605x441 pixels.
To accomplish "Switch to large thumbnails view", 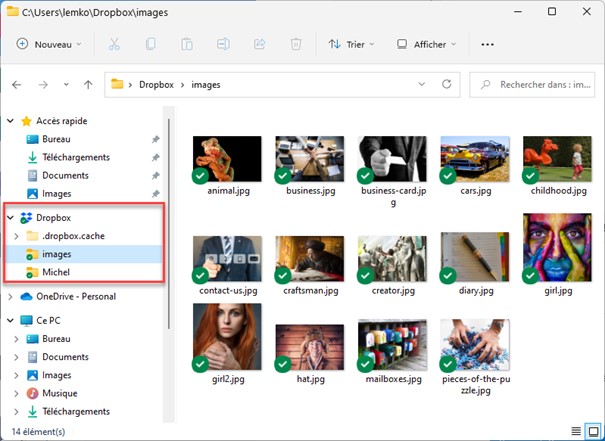I will point(592,431).
